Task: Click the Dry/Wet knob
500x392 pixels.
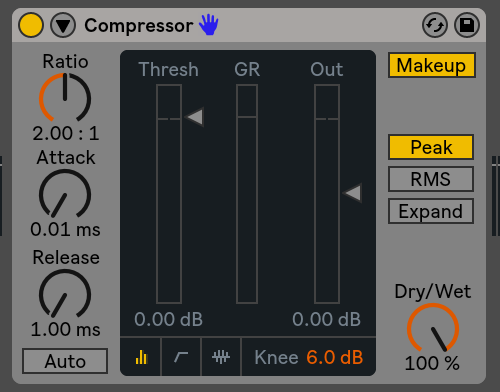Action: [433, 328]
